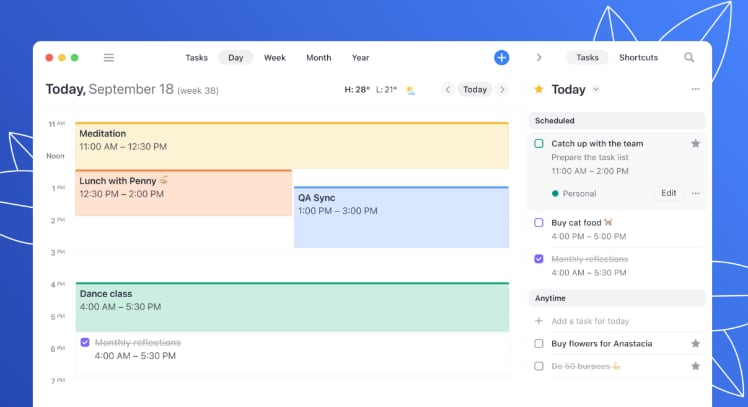Star the Catch up with the team task
The width and height of the screenshot is (748, 407).
coord(695,144)
